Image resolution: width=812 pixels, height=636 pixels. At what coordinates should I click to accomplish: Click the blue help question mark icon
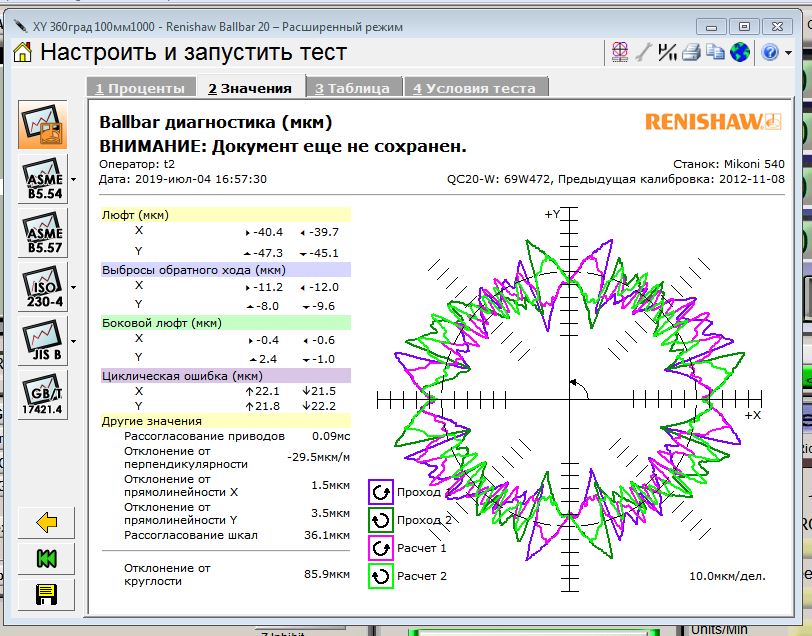pos(771,52)
